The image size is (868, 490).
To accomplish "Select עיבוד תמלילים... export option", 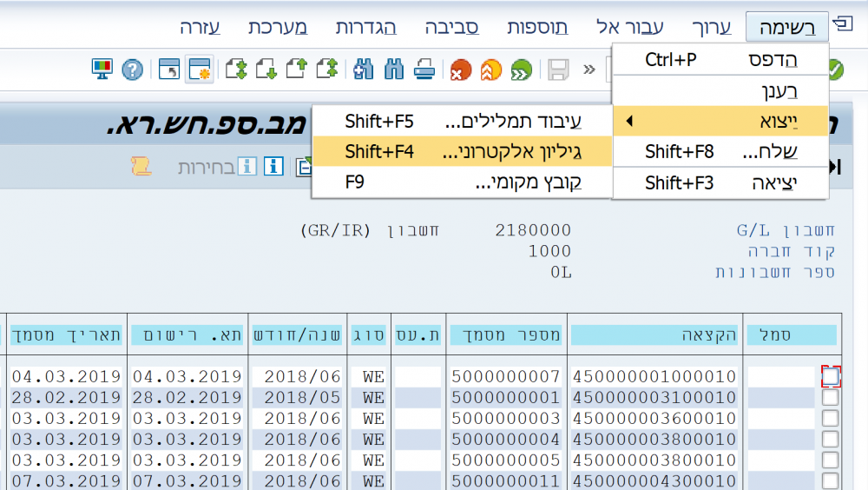I will [463, 121].
